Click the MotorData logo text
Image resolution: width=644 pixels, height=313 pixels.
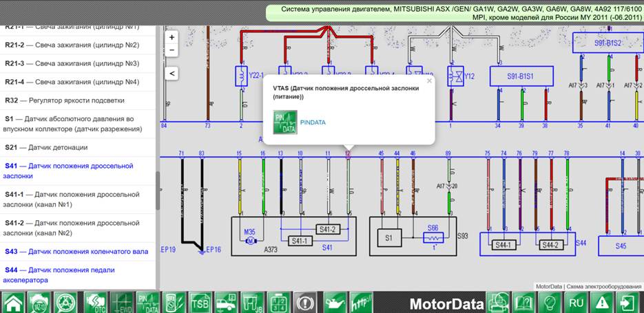(447, 304)
